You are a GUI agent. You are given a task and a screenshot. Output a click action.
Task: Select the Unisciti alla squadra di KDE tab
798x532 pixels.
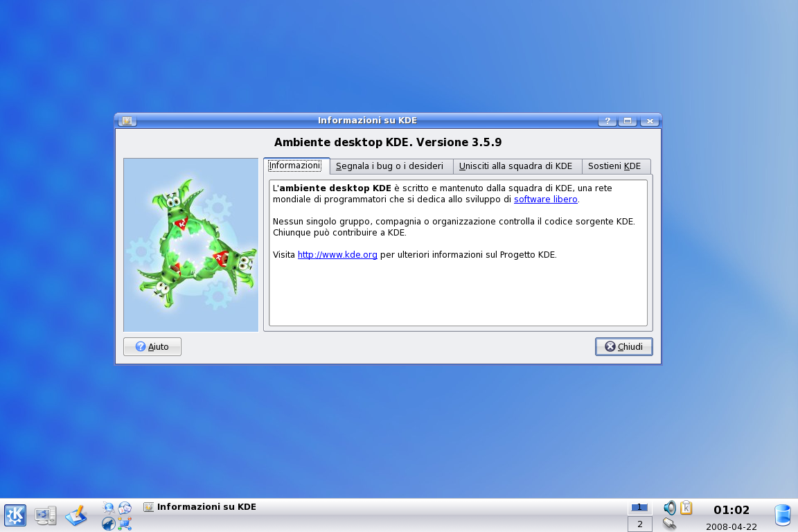click(x=515, y=166)
